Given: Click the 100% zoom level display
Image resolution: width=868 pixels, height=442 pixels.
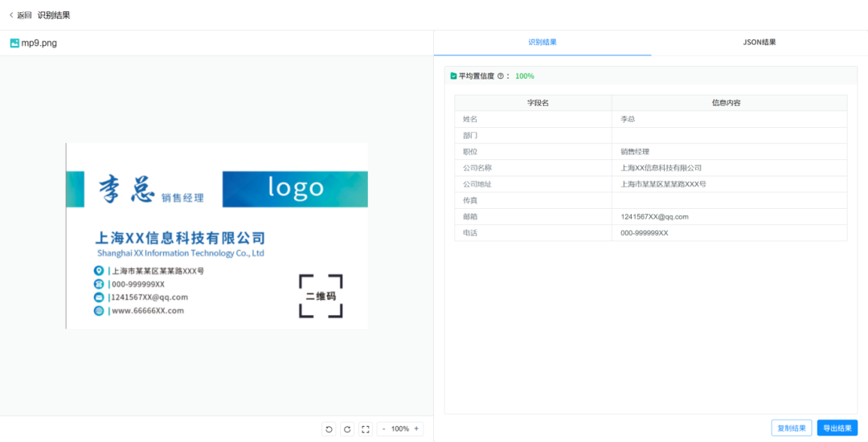Looking at the screenshot, I should click(400, 429).
